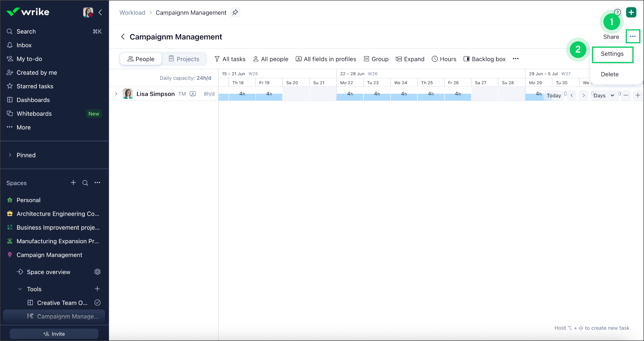This screenshot has height=341, width=644.
Task: Go to Workload breadcrumb
Action: coord(132,13)
